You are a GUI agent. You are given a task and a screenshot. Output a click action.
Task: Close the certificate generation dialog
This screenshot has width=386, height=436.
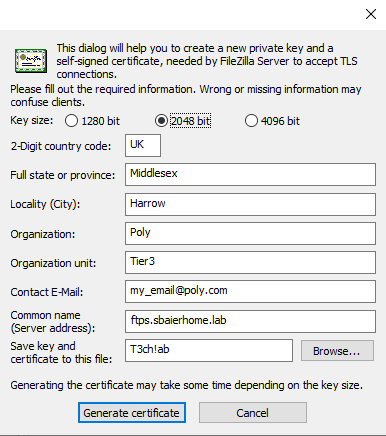tap(371, 14)
